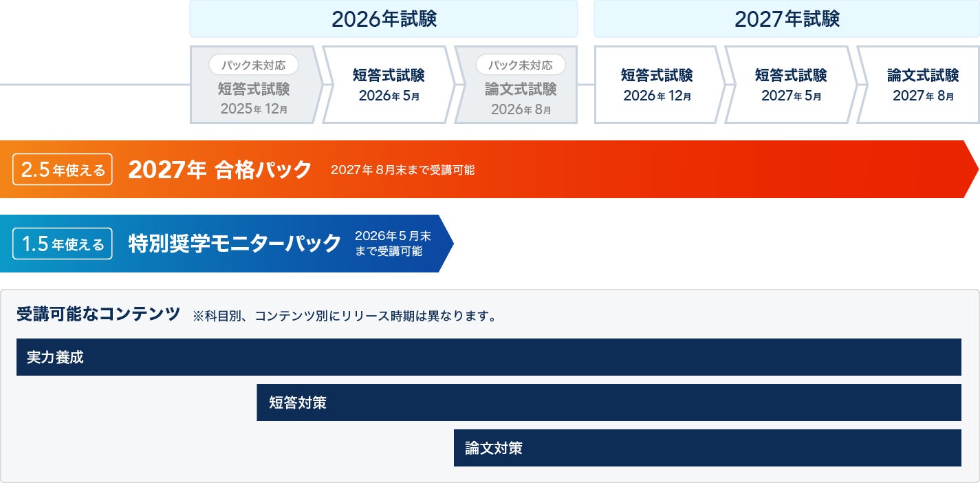Viewport: 980px width, 483px height.
Task: Click the 2026年試験 header banner
Action: 383,19
